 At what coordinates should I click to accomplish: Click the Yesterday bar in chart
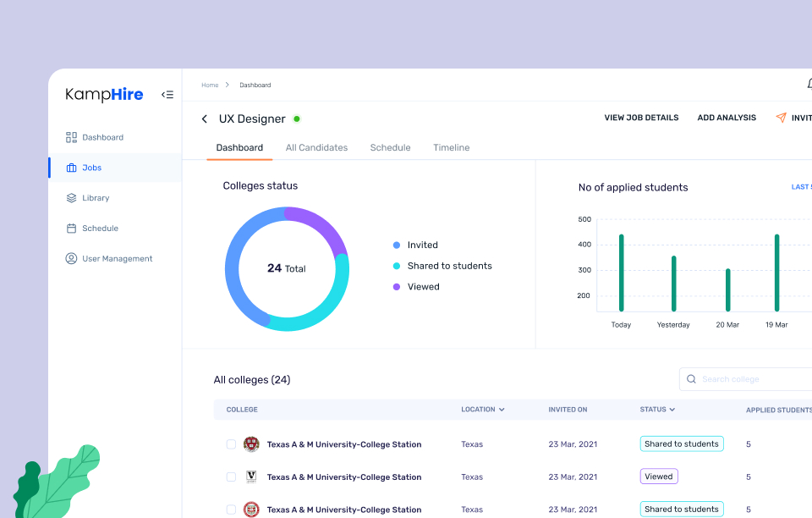pyautogui.click(x=674, y=284)
